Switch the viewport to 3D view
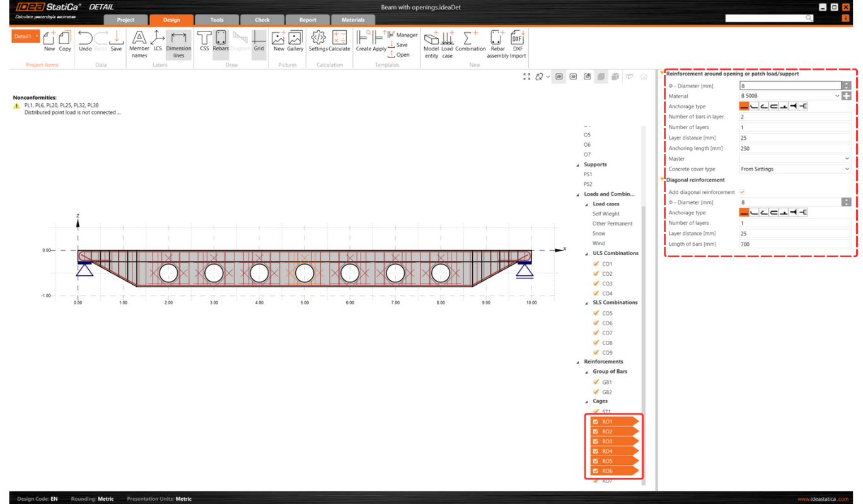Screen dimensions: 863x504 point(573,76)
